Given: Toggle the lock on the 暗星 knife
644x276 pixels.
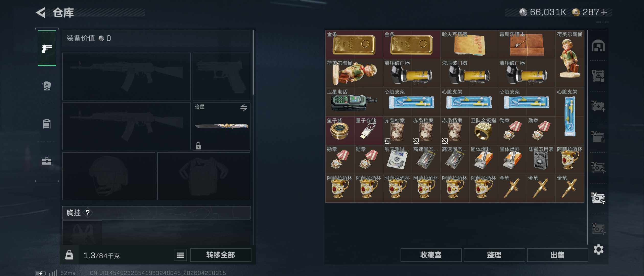Looking at the screenshot, I should [x=198, y=146].
